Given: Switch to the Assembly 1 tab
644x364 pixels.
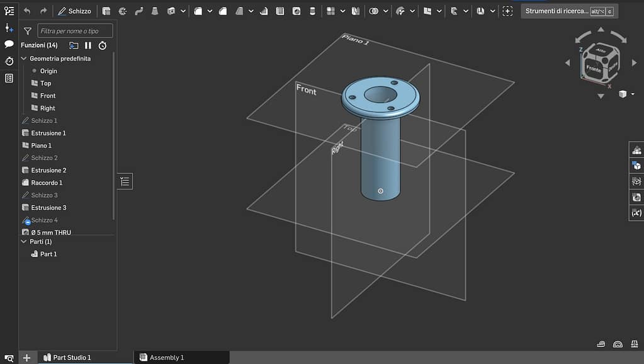Looking at the screenshot, I should (166, 358).
